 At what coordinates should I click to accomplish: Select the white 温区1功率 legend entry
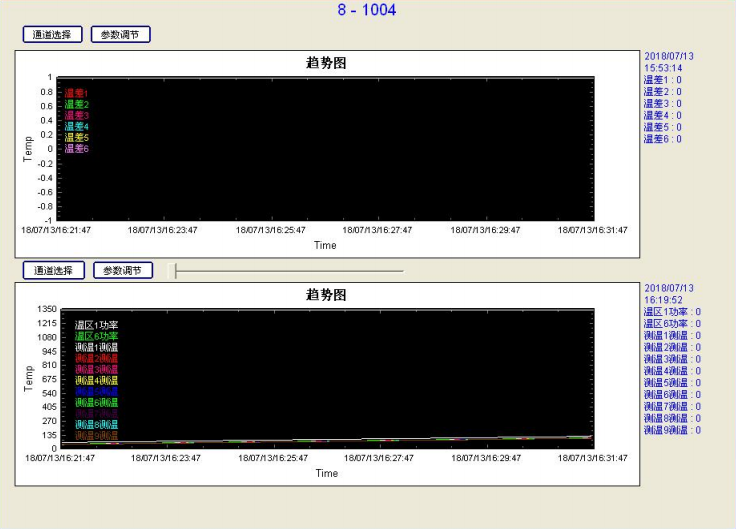[96, 325]
